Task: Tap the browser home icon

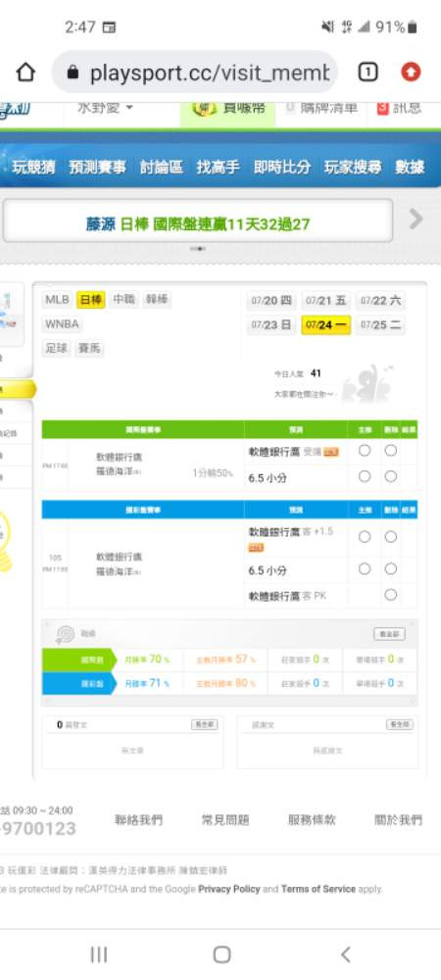Action: click(x=25, y=73)
